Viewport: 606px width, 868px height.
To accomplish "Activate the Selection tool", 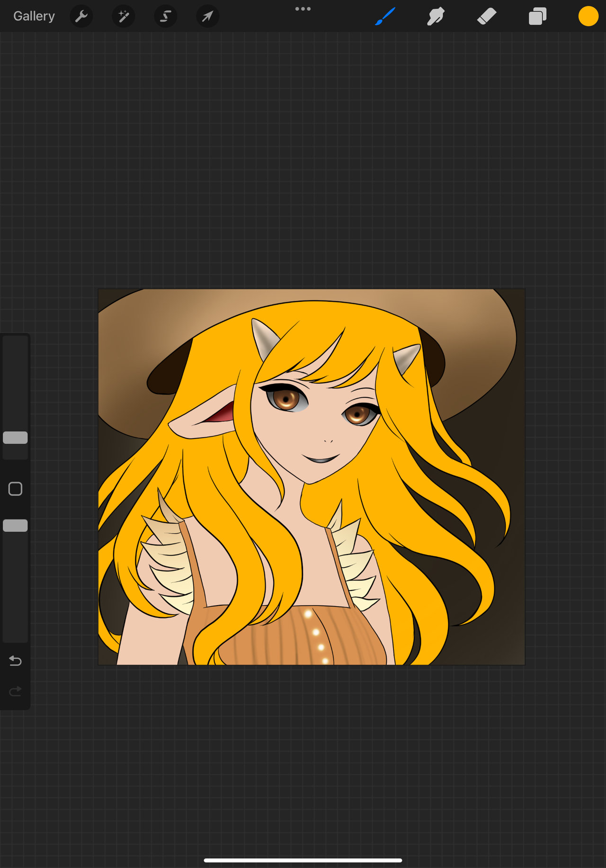I will pos(166,16).
